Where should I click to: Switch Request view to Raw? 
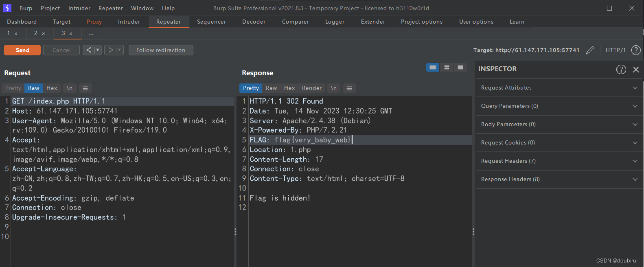[x=34, y=88]
